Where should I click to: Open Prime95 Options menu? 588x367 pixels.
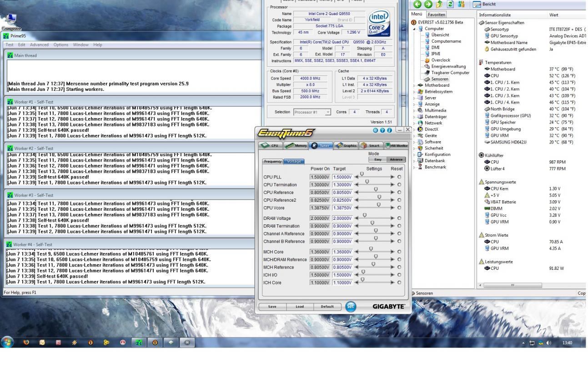pos(60,45)
